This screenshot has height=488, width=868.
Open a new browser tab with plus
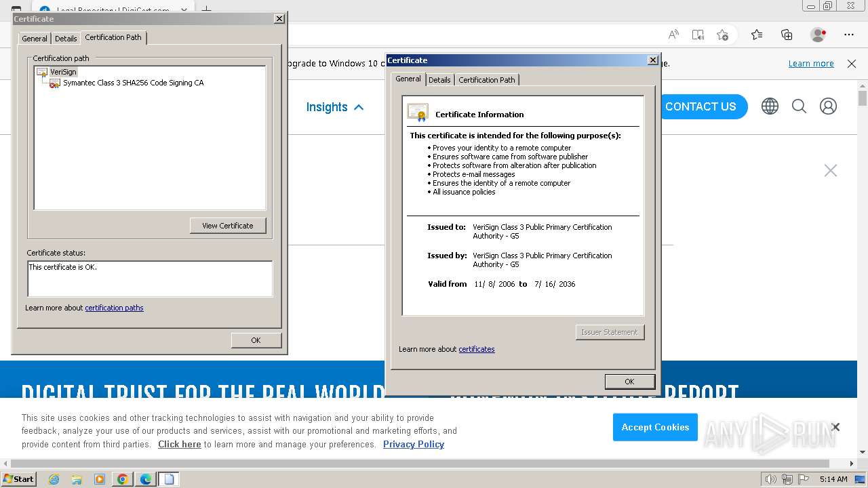click(x=207, y=9)
